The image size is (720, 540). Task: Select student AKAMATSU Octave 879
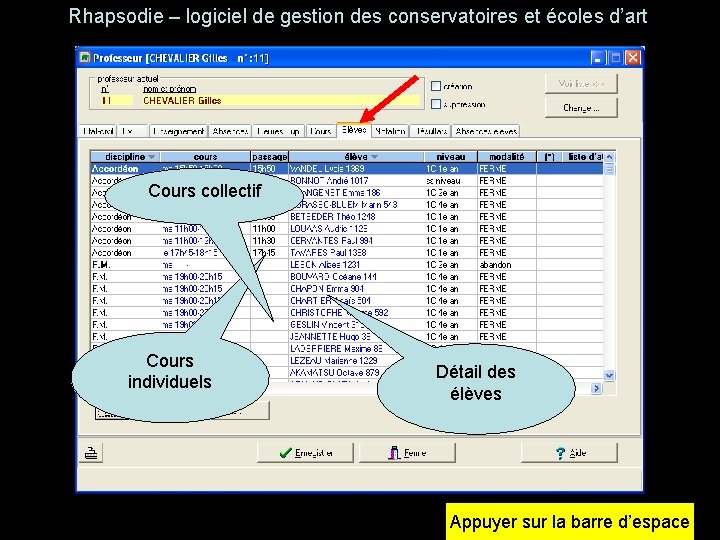(335, 373)
